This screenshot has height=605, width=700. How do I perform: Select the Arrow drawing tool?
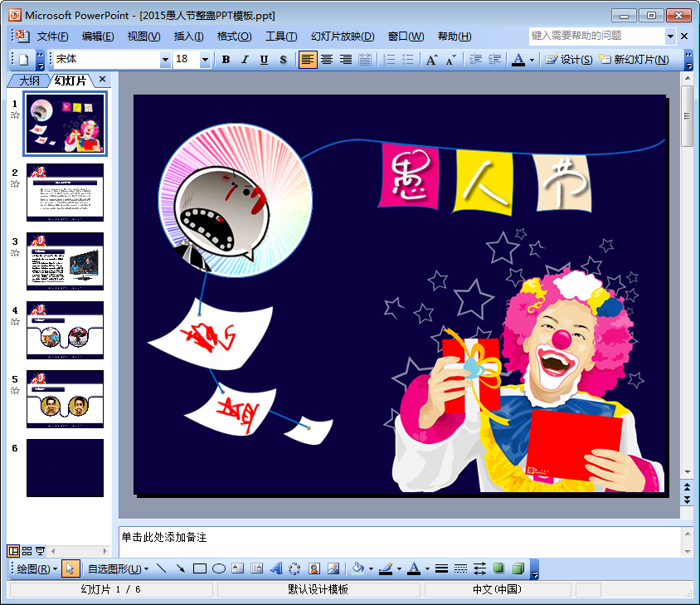pos(180,568)
